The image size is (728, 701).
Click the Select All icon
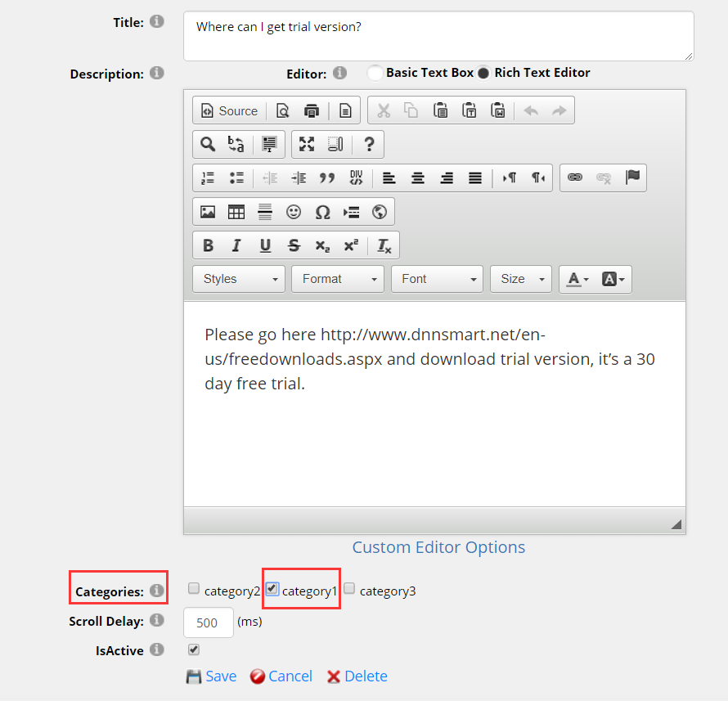[x=269, y=145]
